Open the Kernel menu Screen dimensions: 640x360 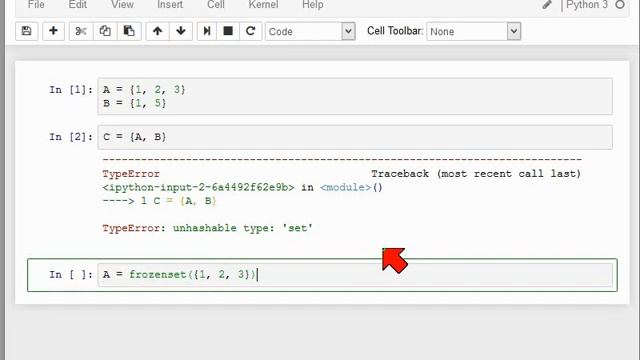pos(263,5)
